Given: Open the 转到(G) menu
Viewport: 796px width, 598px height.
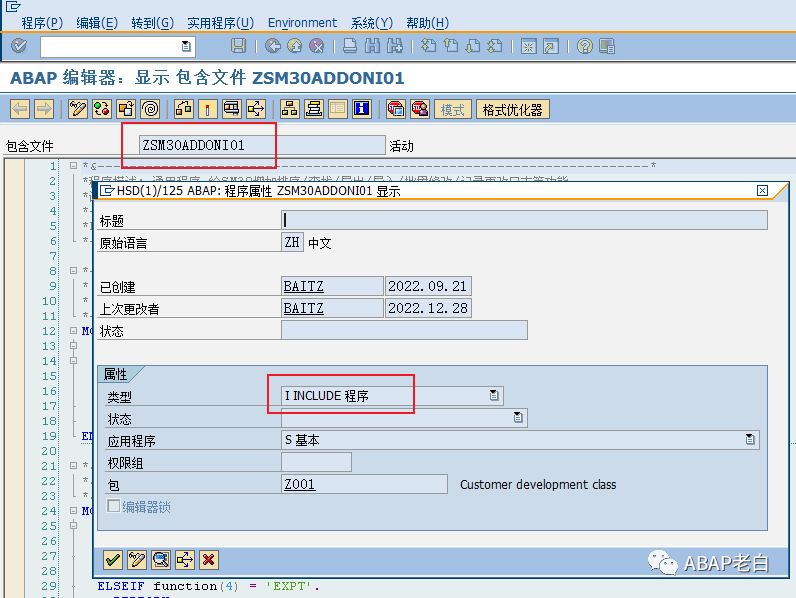Looking at the screenshot, I should click(152, 23).
